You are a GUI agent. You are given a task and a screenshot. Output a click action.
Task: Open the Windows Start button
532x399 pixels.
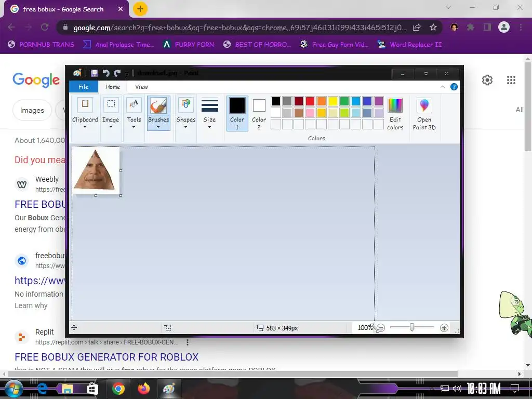(x=14, y=389)
